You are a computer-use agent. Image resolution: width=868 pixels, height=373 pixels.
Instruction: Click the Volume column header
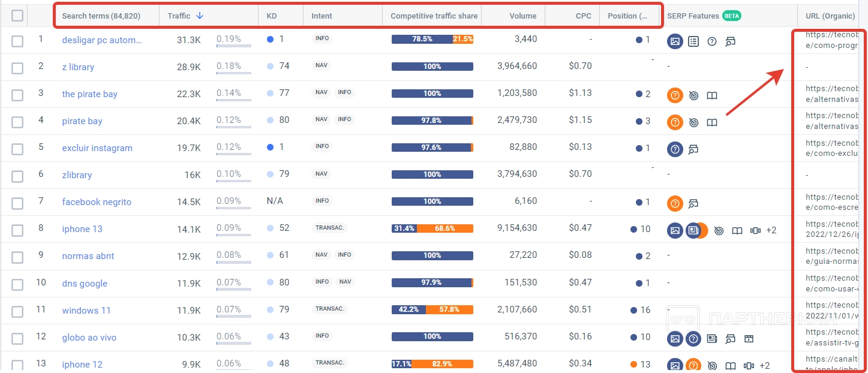(523, 16)
